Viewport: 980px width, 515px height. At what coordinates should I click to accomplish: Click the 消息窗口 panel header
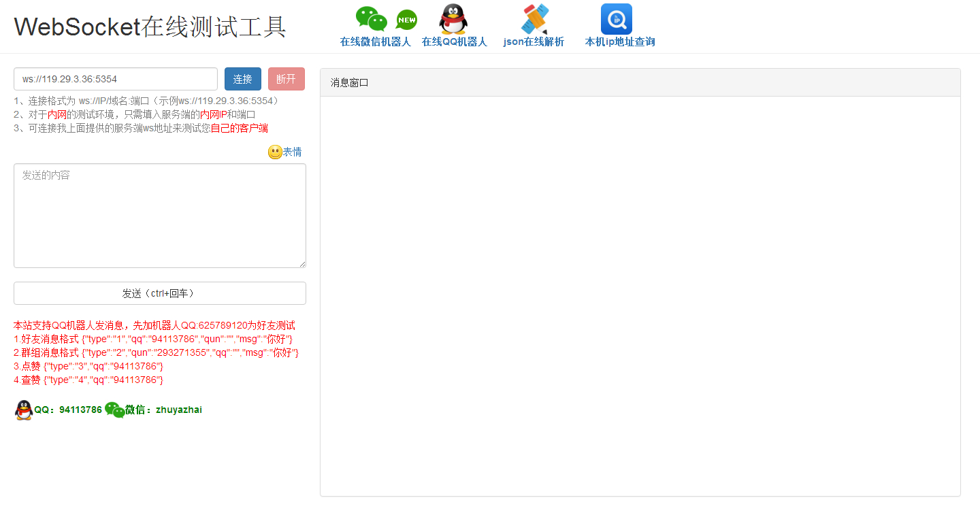click(x=640, y=82)
